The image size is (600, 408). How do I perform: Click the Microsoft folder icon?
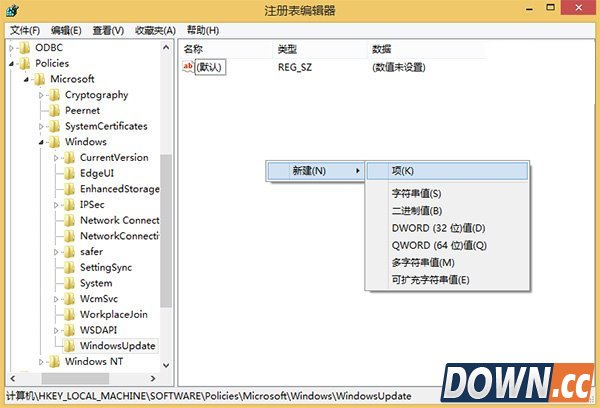(40, 79)
